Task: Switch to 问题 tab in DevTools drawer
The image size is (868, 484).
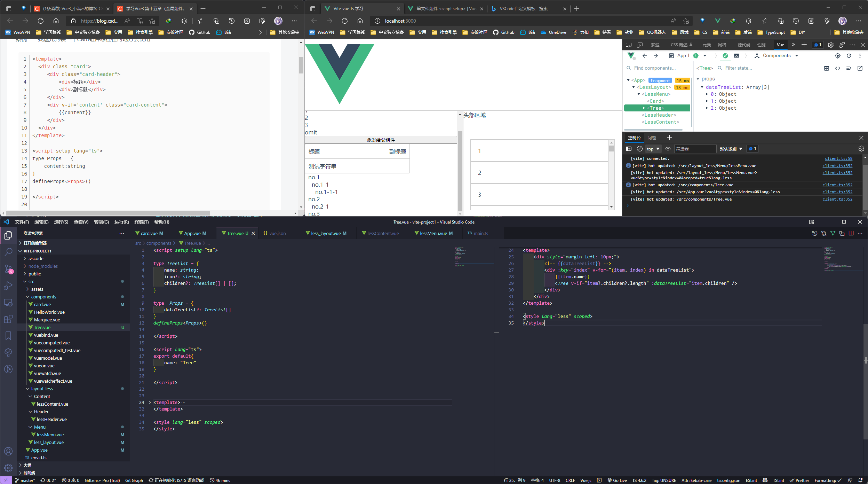Action: (652, 138)
